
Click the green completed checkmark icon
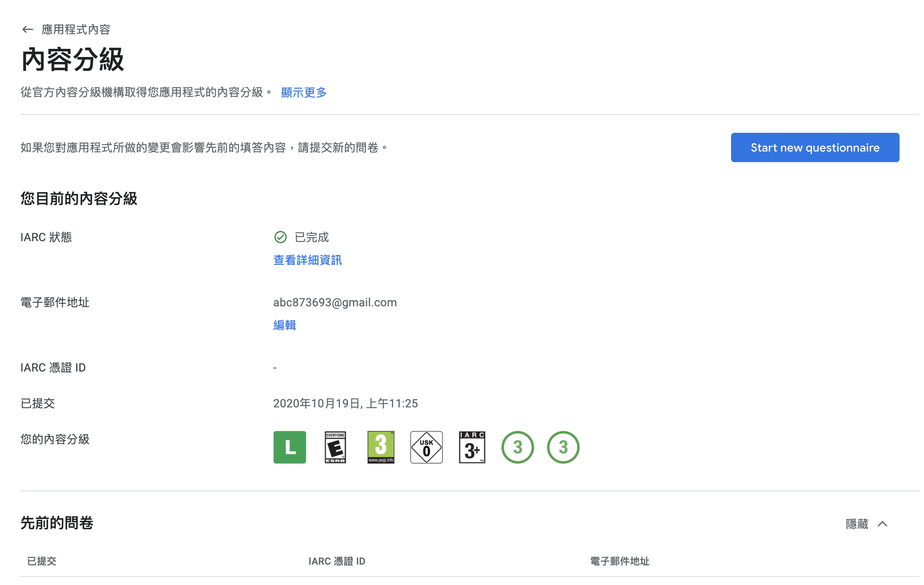pos(280,237)
